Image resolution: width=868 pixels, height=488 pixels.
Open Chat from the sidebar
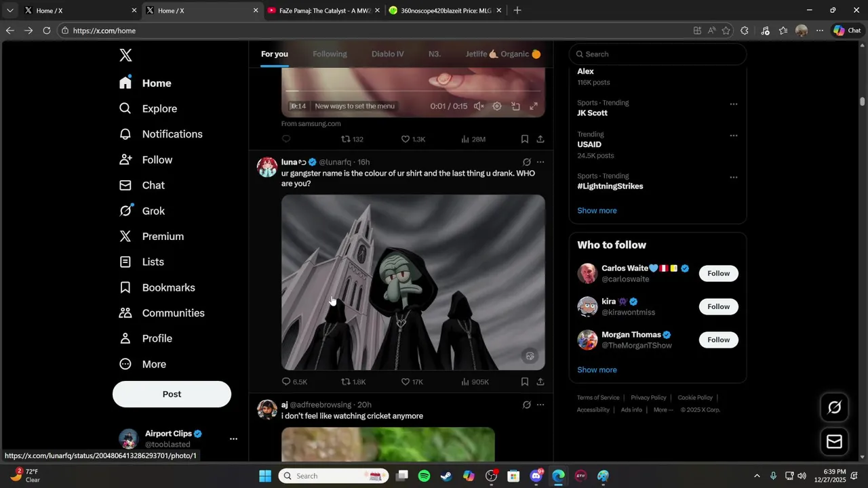click(x=142, y=185)
